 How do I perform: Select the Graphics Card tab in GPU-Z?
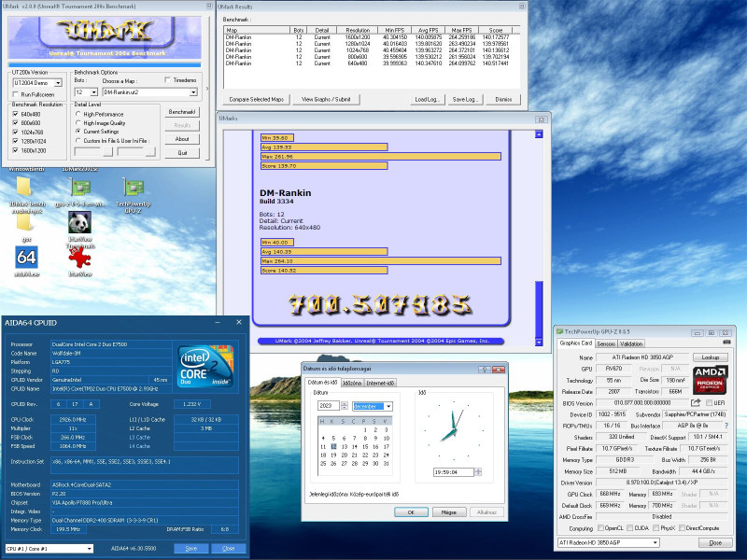point(575,343)
